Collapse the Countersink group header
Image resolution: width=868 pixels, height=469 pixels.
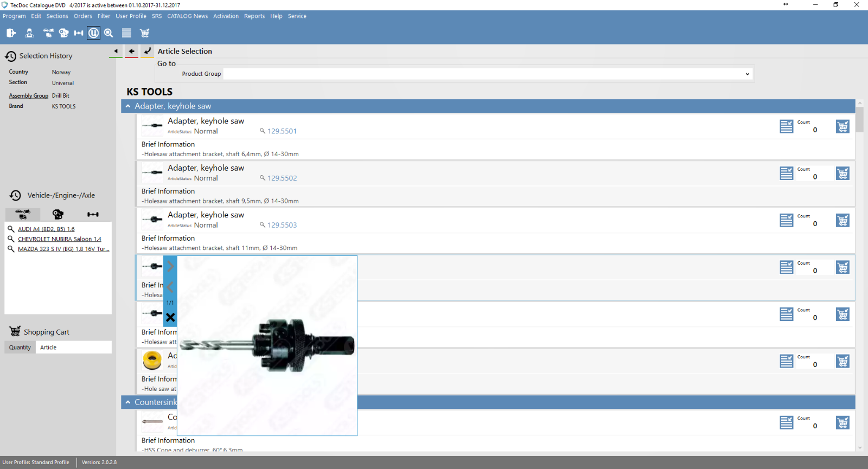128,402
